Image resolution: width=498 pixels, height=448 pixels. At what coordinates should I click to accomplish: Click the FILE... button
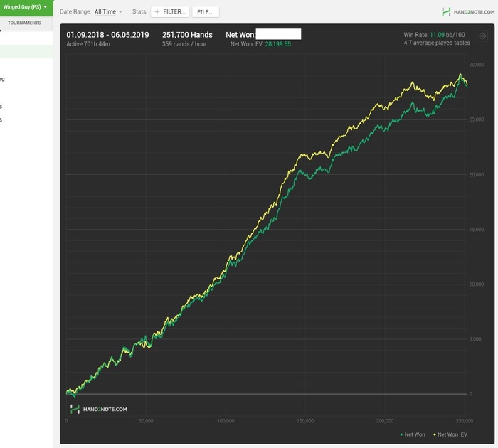206,12
